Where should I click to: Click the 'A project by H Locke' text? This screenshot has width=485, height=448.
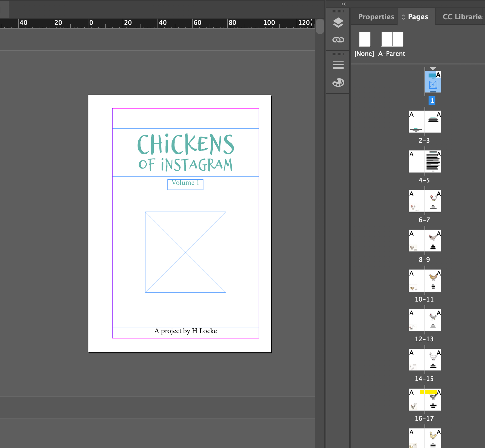point(185,331)
